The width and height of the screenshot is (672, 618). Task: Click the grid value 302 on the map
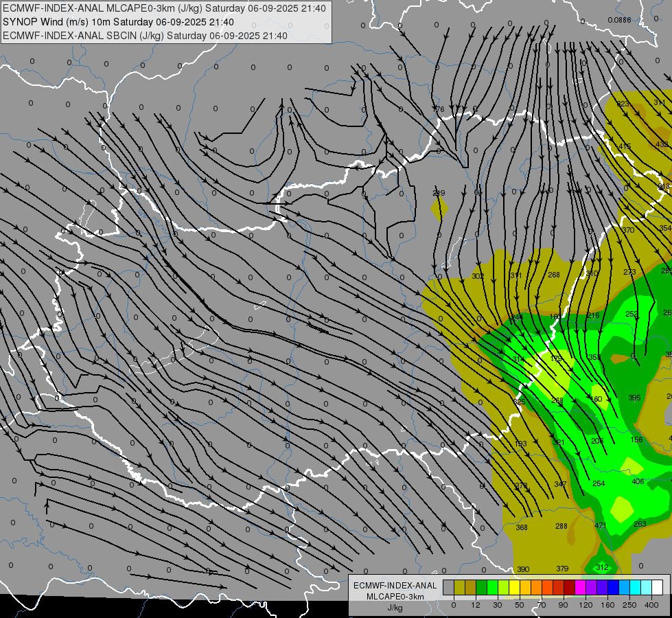pos(478,276)
